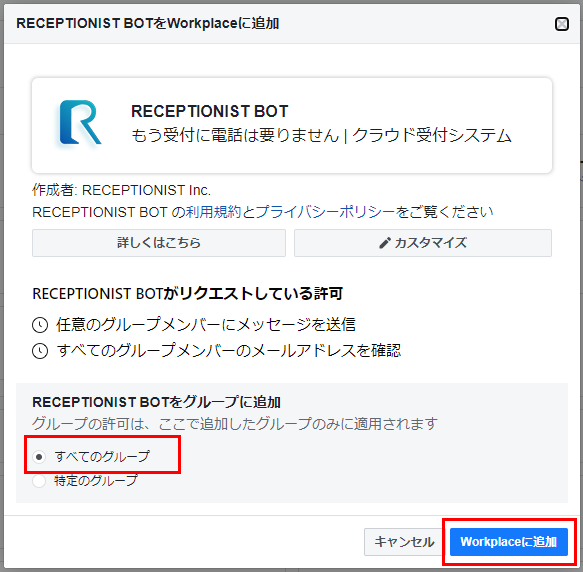Select the 特定のグループ radio button
The image size is (583, 572).
[39, 481]
